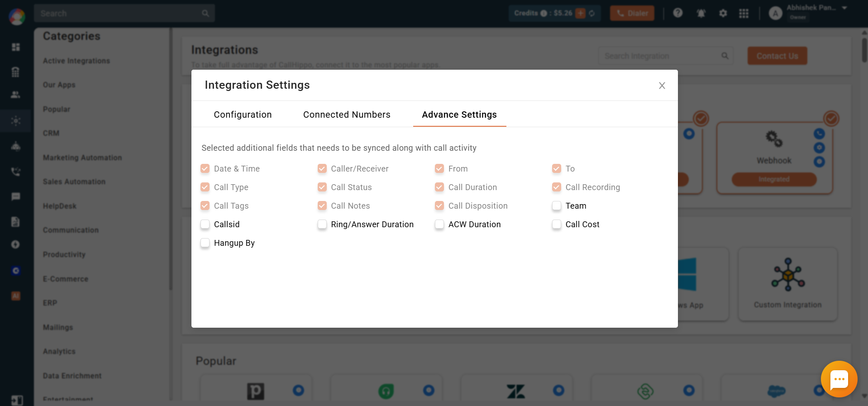Click the Search Integration field

(x=665, y=56)
